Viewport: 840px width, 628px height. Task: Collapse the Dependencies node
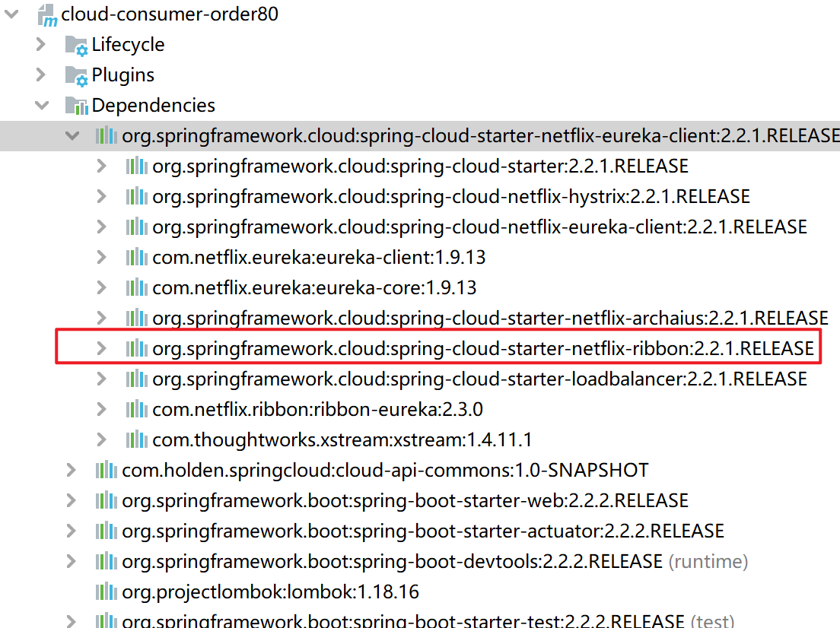[x=41, y=106]
